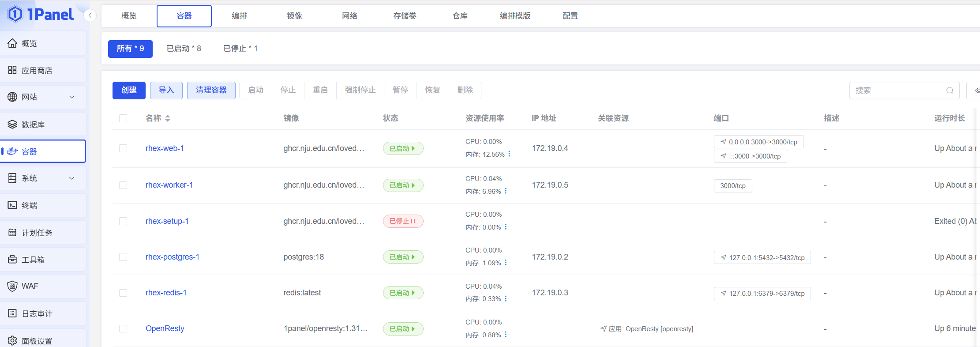Sort the table by 名称 column
This screenshot has height=347, width=980.
168,118
